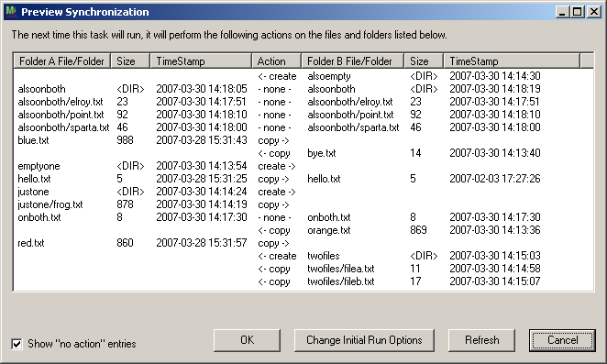Select the twofiles/fileb.txt entry
Viewport: 607px width, 364px height.
coord(341,281)
